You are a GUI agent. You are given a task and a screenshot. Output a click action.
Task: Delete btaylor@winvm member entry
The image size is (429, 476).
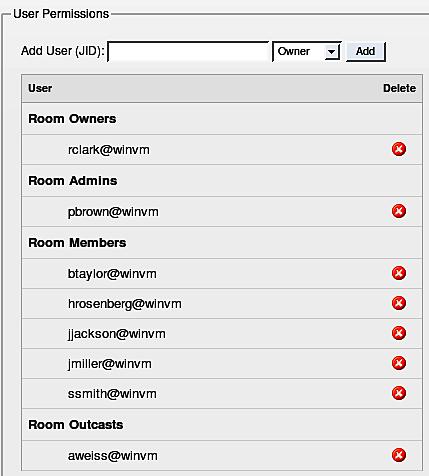coord(399,273)
